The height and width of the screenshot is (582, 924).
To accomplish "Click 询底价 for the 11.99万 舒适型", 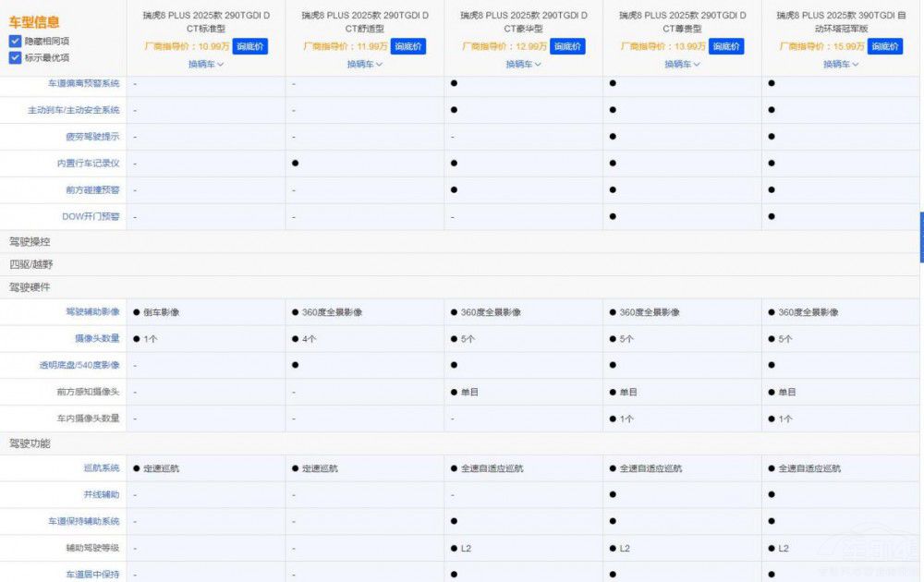I will pyautogui.click(x=408, y=46).
